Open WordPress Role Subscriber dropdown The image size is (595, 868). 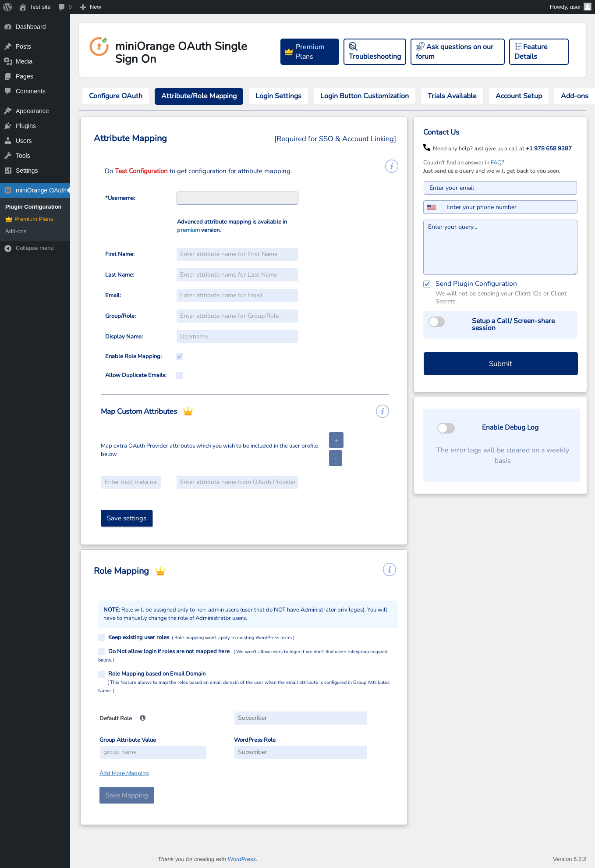coord(301,752)
